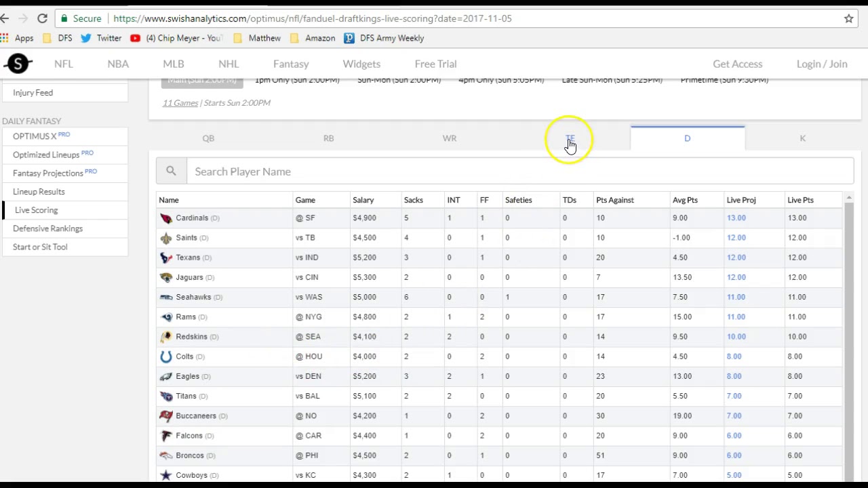Image resolution: width=868 pixels, height=488 pixels.
Task: Sort by the Salary column header
Action: click(363, 200)
